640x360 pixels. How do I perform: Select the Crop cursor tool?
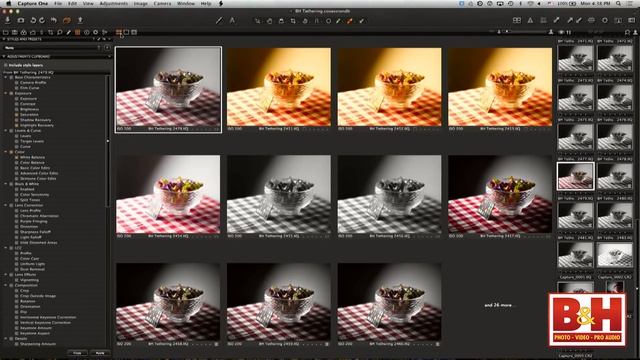293,20
